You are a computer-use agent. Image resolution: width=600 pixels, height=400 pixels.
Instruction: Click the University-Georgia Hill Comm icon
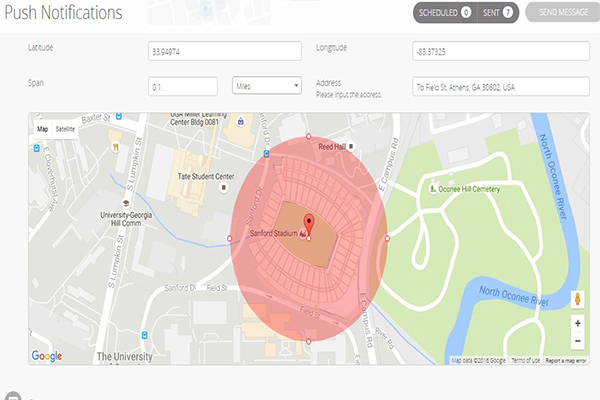point(125,203)
